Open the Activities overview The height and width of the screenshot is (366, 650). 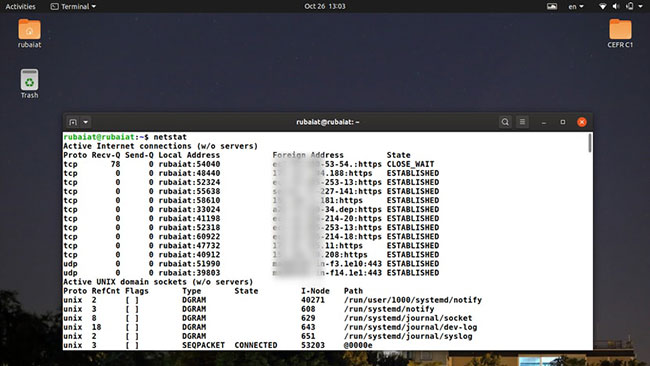pyautogui.click(x=20, y=6)
